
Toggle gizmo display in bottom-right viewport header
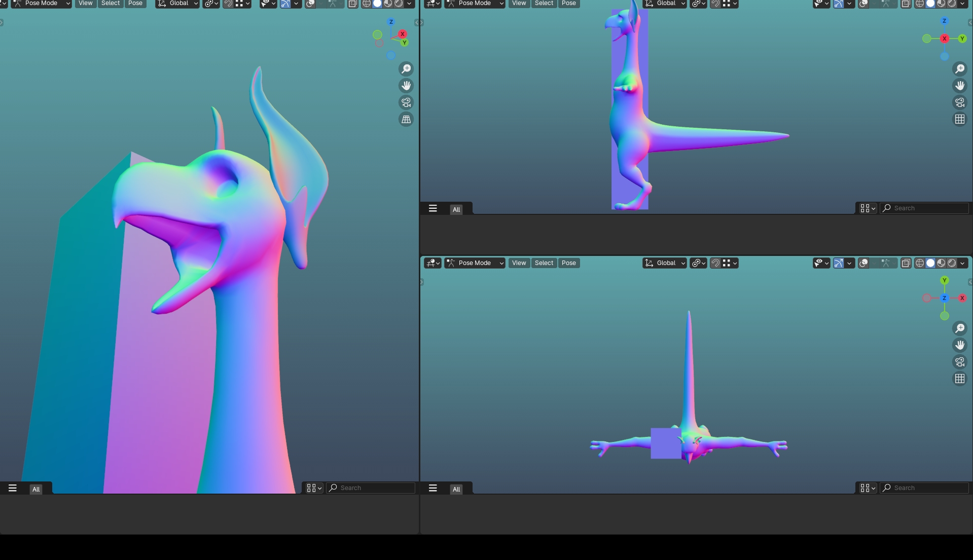838,263
